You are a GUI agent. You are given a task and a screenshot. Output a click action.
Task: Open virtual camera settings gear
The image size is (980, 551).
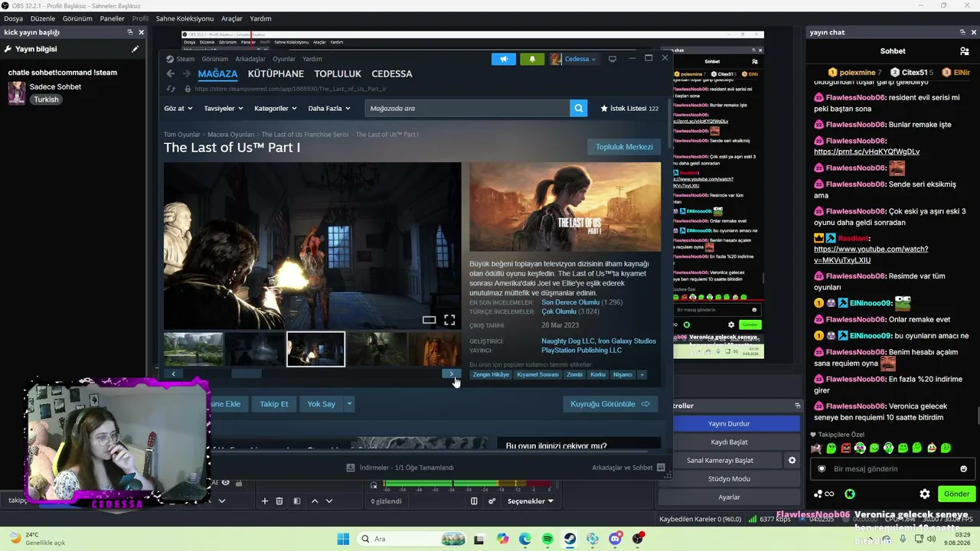[792, 461]
